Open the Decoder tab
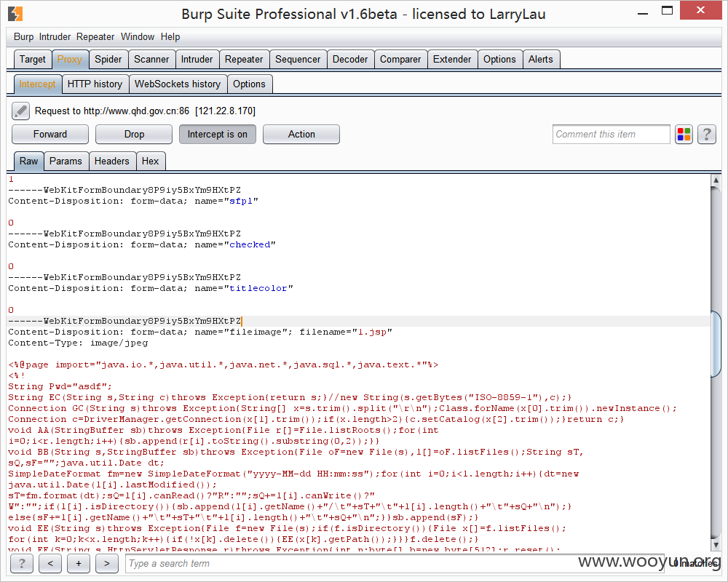 point(350,60)
